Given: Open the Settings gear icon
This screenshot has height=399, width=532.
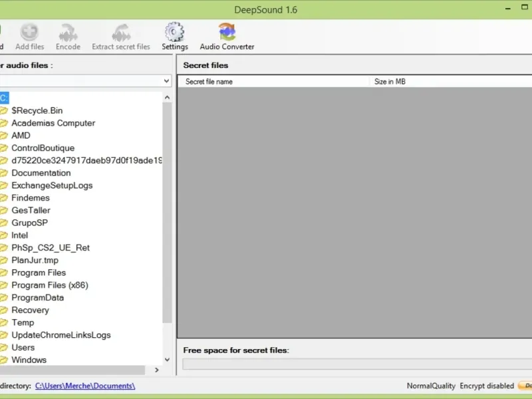Looking at the screenshot, I should pos(174,37).
